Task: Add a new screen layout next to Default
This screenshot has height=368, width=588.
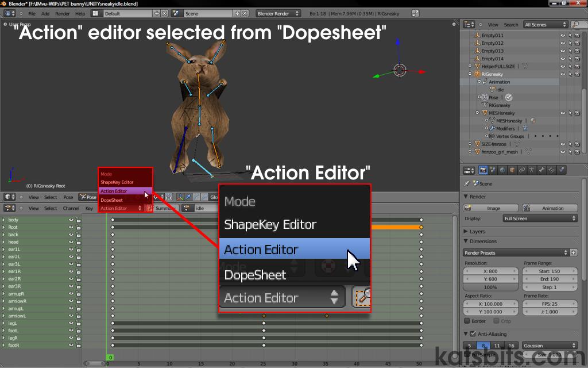Action: [157, 14]
